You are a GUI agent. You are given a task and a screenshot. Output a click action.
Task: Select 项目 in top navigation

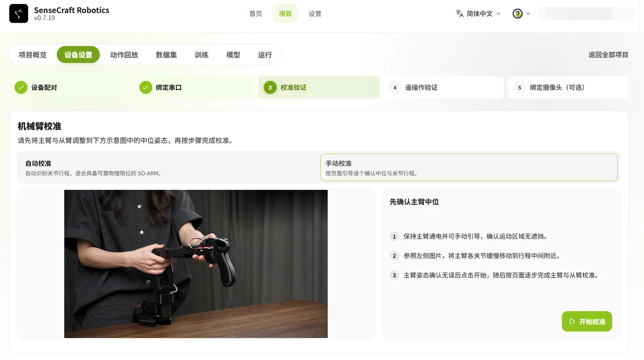point(285,14)
